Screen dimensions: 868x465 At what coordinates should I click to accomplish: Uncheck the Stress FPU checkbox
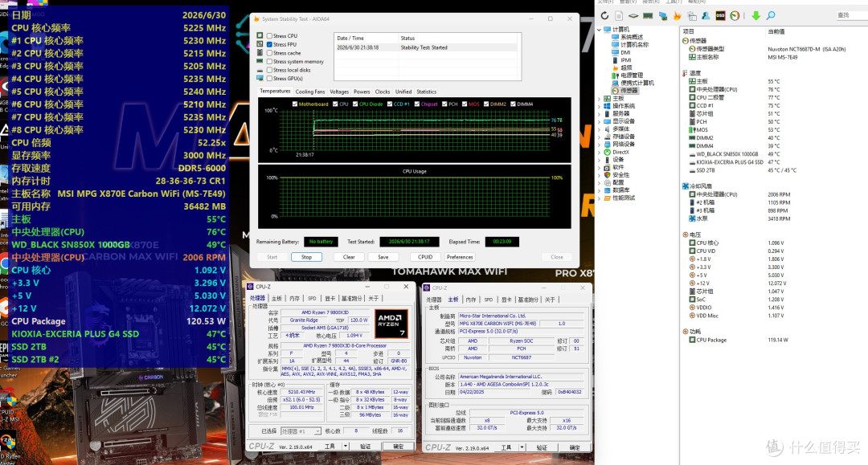269,44
